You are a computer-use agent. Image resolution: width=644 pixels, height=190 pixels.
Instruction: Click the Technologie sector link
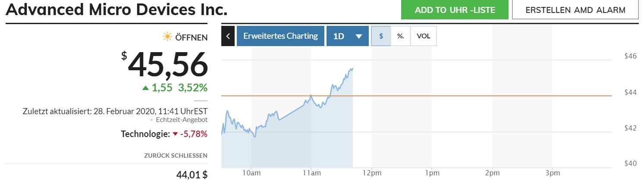145,134
